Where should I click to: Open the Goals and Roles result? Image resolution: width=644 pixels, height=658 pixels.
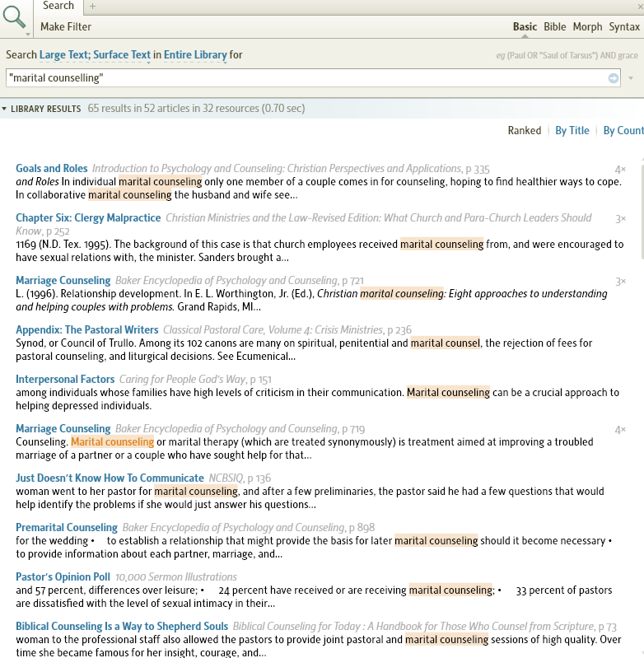52,168
